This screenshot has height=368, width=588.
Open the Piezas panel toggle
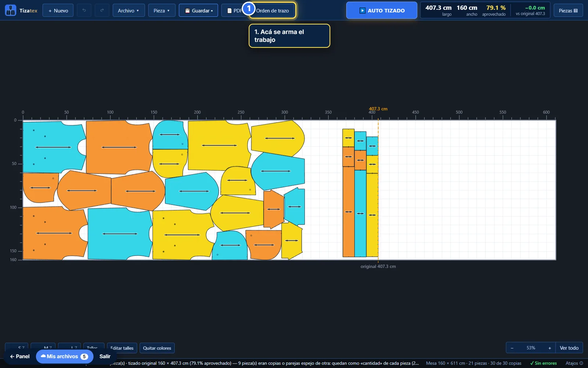[x=568, y=10]
